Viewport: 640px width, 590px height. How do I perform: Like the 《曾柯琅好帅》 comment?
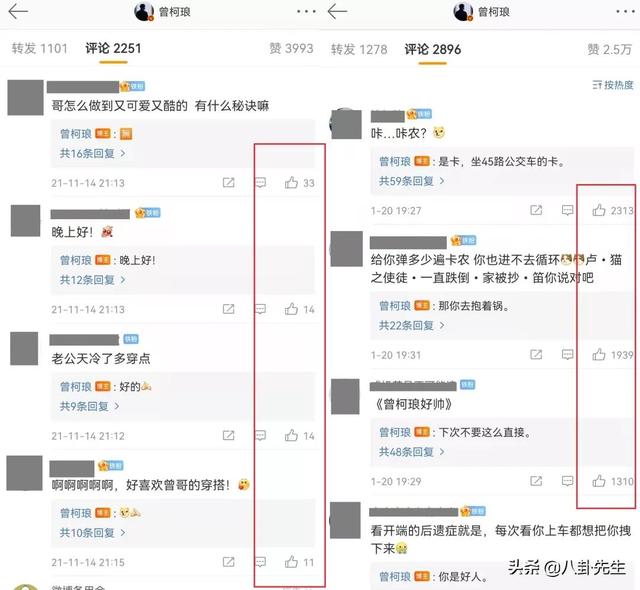[x=599, y=481]
